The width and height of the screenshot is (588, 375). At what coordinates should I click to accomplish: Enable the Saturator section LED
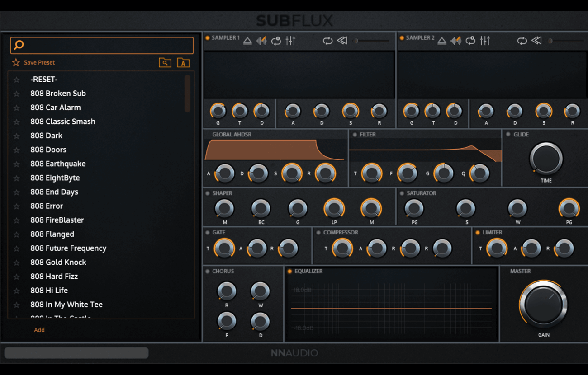(402, 193)
